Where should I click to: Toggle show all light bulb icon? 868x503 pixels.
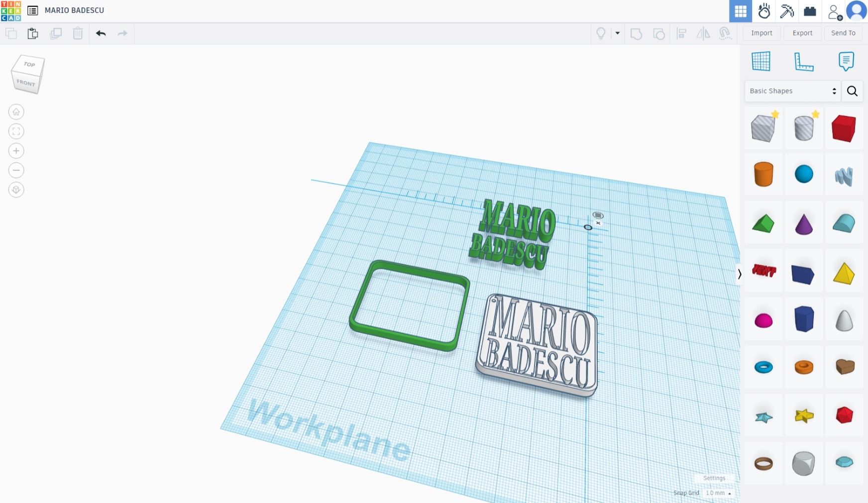(x=601, y=33)
